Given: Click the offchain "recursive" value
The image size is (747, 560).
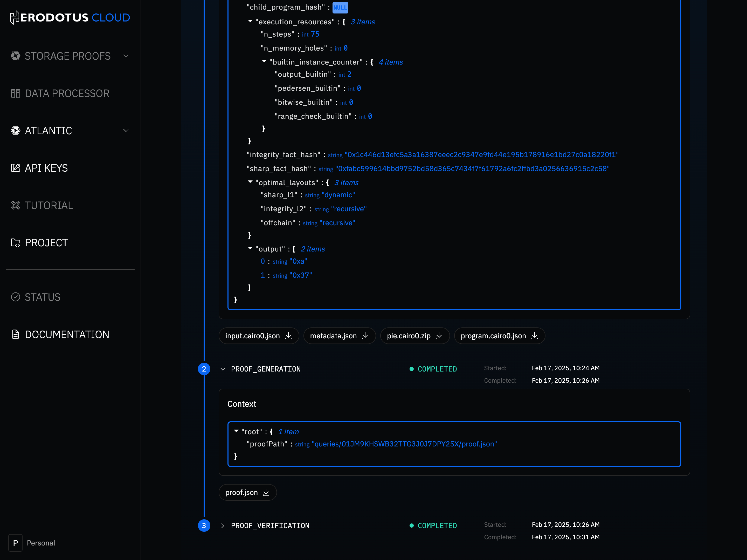Looking at the screenshot, I should tap(337, 223).
